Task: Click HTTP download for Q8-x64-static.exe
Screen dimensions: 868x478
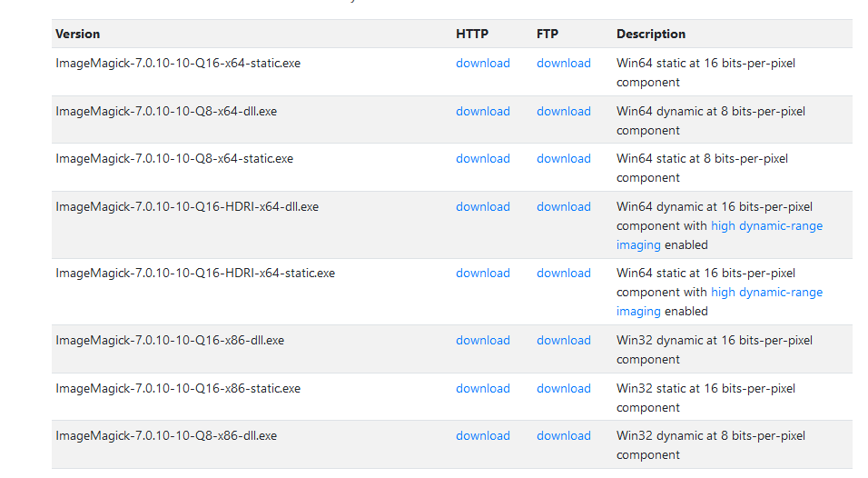Action: [483, 159]
